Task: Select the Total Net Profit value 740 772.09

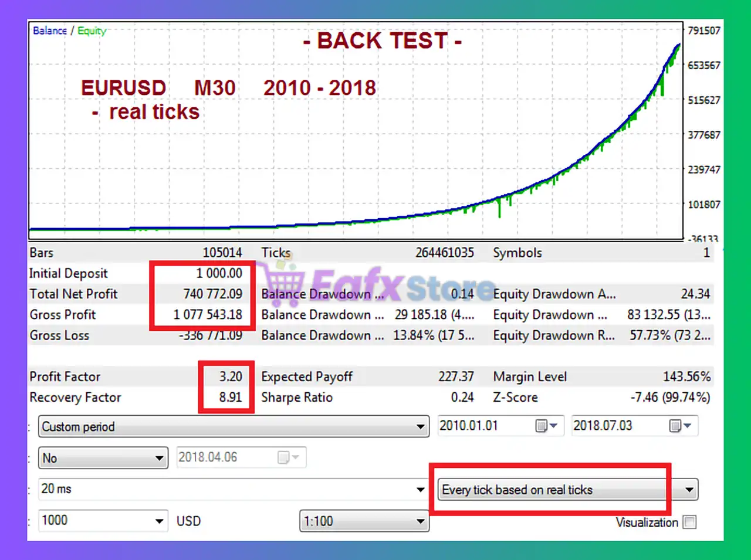Action: coord(212,294)
